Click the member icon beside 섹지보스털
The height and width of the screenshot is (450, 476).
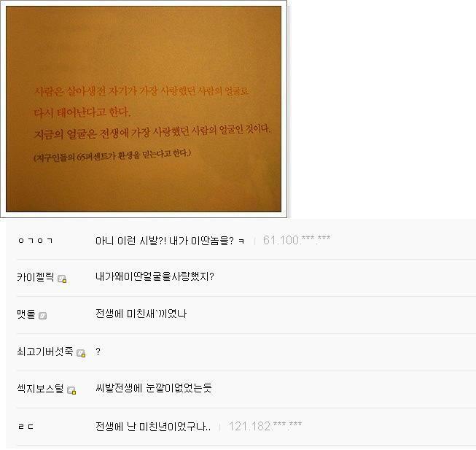pos(71,390)
